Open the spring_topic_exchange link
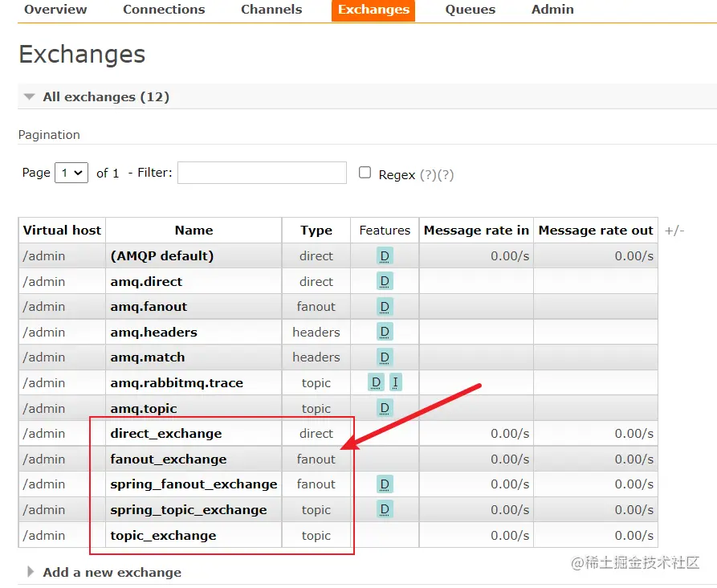 189,510
